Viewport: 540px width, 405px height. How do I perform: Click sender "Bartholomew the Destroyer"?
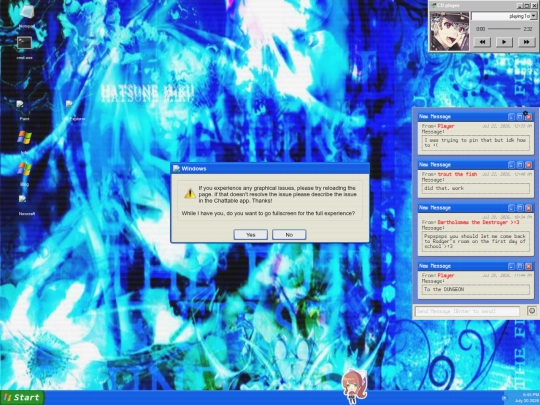point(478,222)
